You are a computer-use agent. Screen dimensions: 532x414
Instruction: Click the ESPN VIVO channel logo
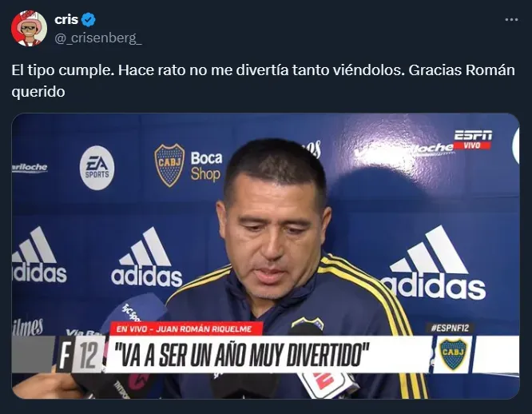(473, 140)
